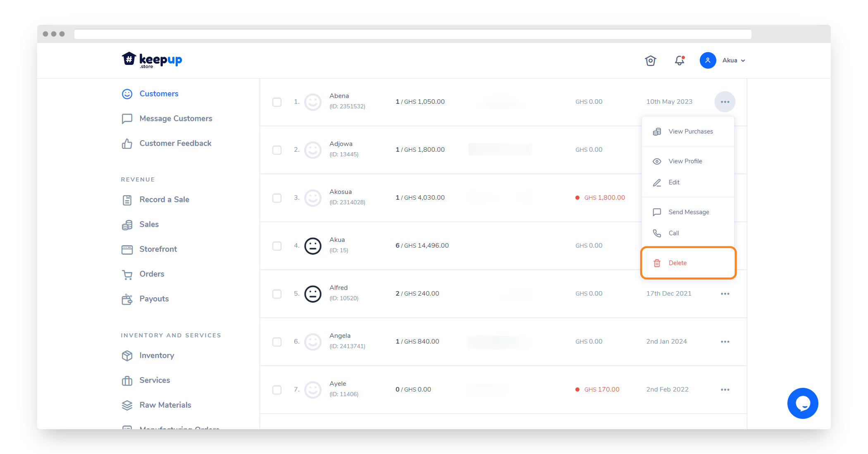Open the three-dot menu for Angela
868x454 pixels.
725,342
